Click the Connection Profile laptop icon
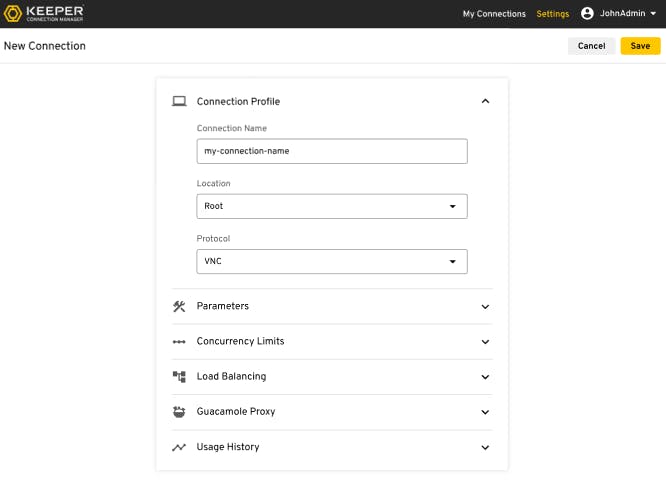666x490 pixels. point(179,101)
